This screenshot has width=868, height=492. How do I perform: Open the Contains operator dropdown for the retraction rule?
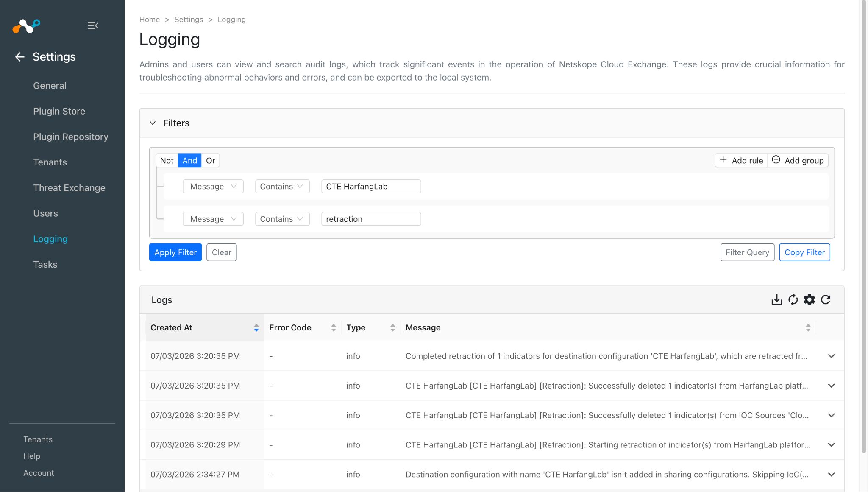pyautogui.click(x=282, y=219)
